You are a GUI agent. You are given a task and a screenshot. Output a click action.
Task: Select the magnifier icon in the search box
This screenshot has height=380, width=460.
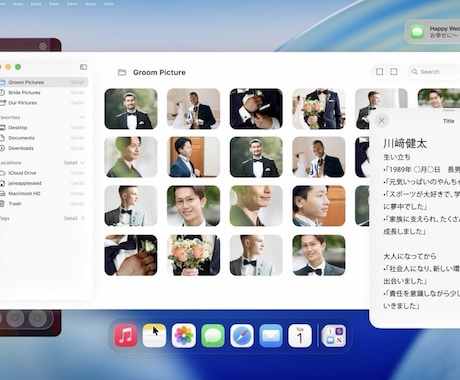pos(414,72)
